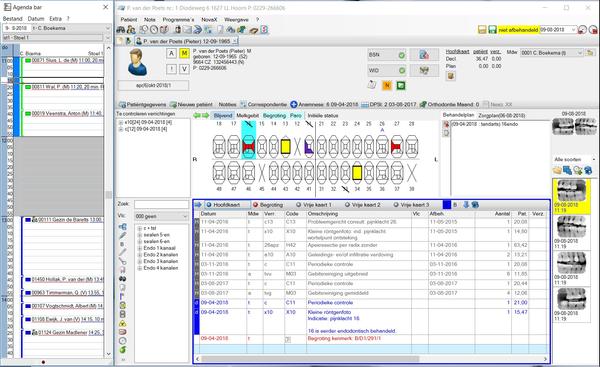Click the envelope mail icon in toolbar
Viewport: 600px width, 367px height.
point(187,29)
